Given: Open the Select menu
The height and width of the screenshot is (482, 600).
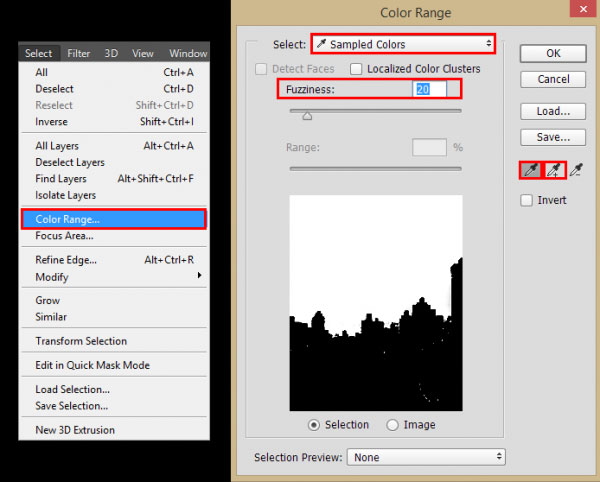Looking at the screenshot, I should 38,53.
